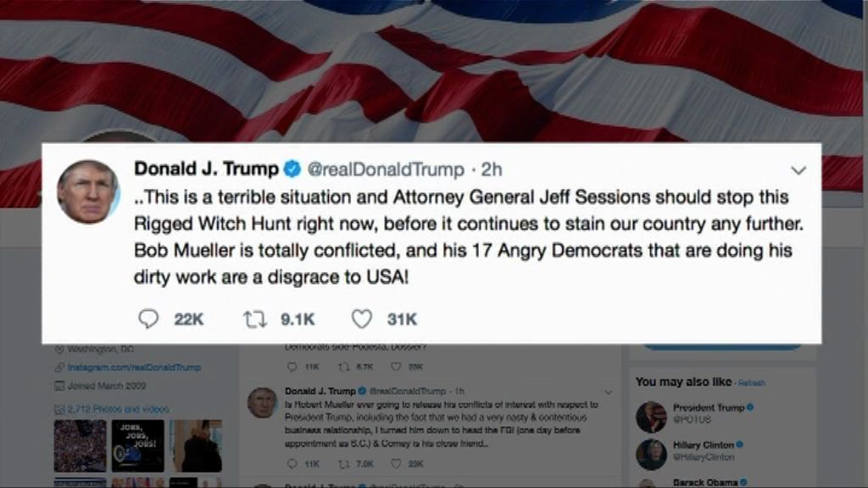
Task: Open the 2,712 Photos and videos link
Action: tap(118, 409)
